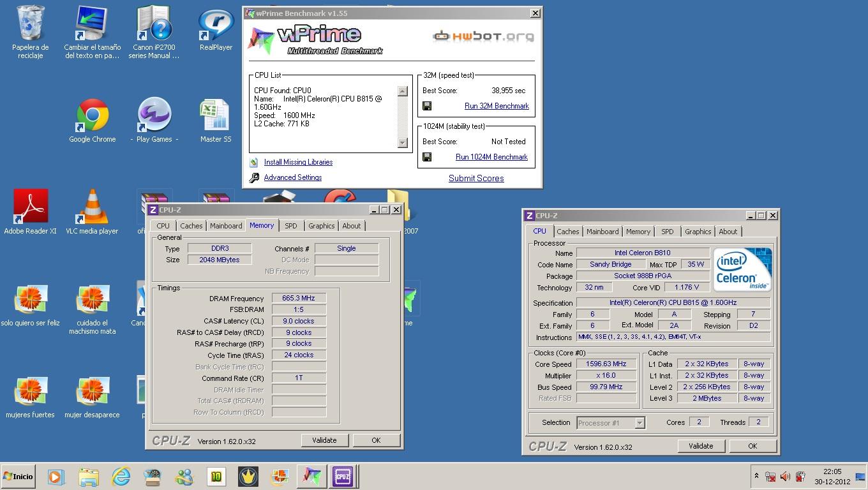868x490 pixels.
Task: Switch to CPU-Z taskbar button
Action: 343,477
